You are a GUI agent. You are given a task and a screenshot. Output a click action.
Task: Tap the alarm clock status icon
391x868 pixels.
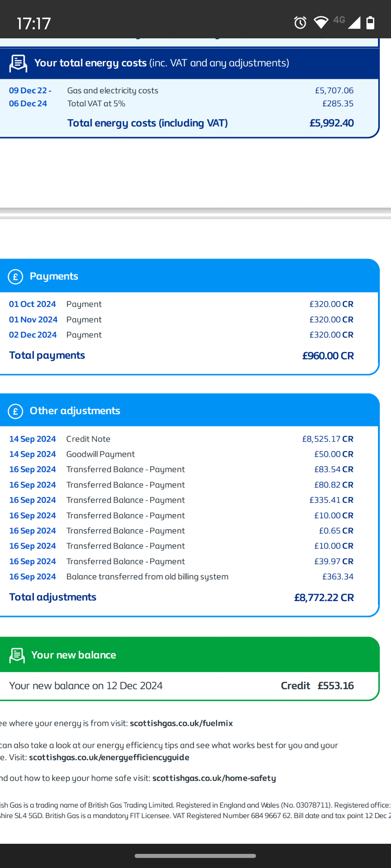[300, 23]
